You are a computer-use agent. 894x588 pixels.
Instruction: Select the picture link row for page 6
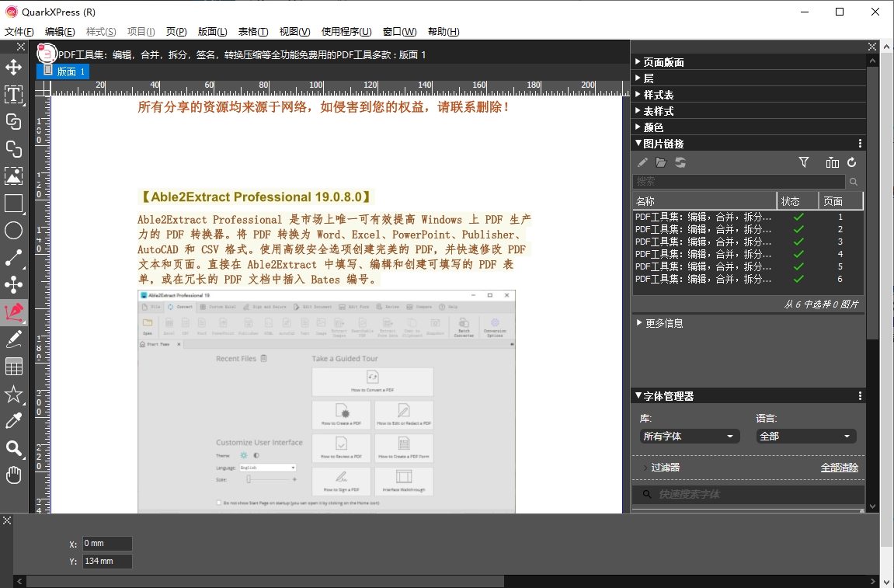click(x=748, y=279)
